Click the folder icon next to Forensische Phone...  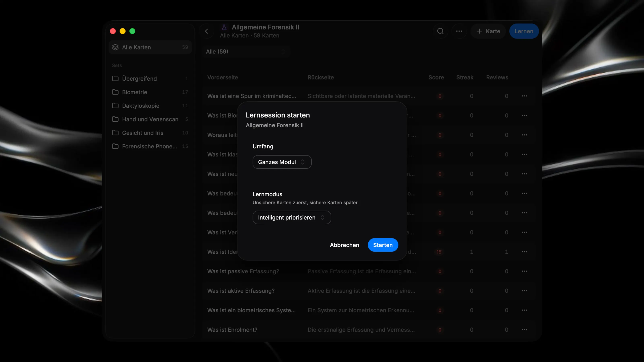tap(115, 146)
